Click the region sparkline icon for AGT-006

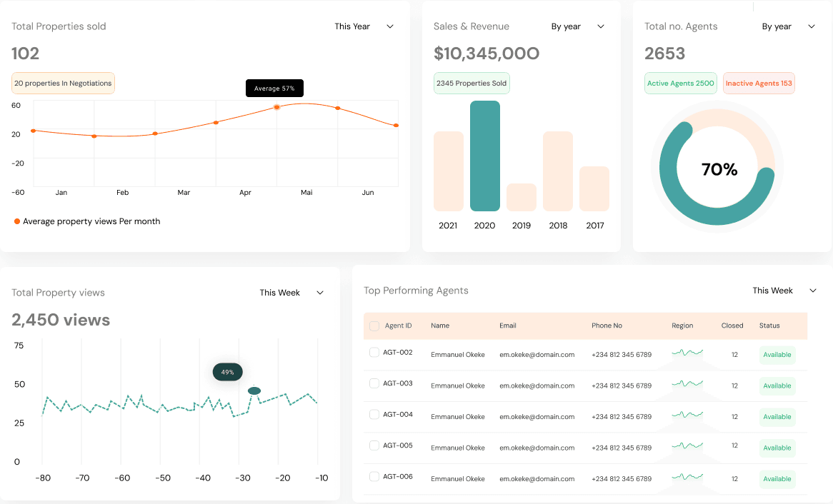[687, 476]
